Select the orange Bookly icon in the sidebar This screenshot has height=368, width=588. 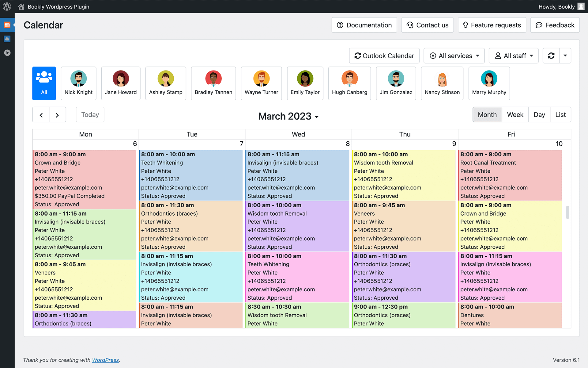pos(7,25)
